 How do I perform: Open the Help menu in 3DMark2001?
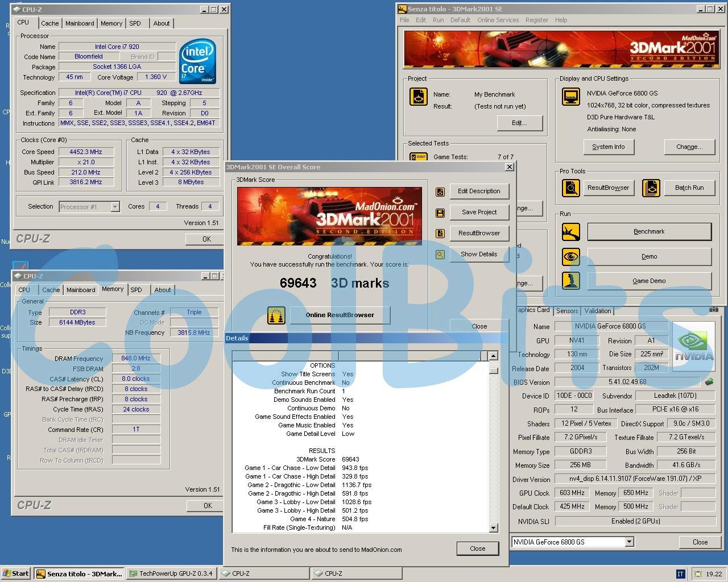point(561,20)
